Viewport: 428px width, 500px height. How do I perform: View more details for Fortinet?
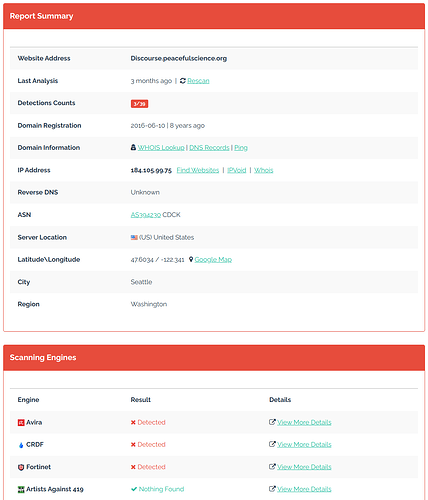click(x=304, y=467)
